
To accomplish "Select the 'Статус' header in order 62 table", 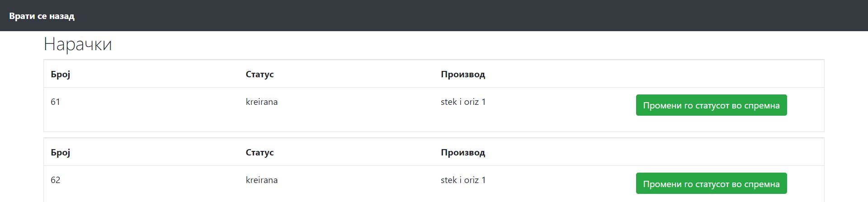I will [259, 152].
